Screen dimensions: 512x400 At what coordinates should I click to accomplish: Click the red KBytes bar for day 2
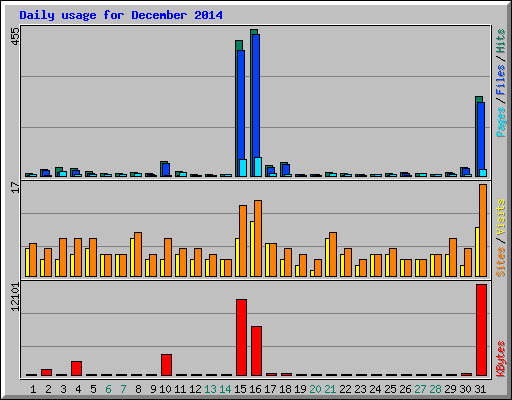click(x=47, y=372)
